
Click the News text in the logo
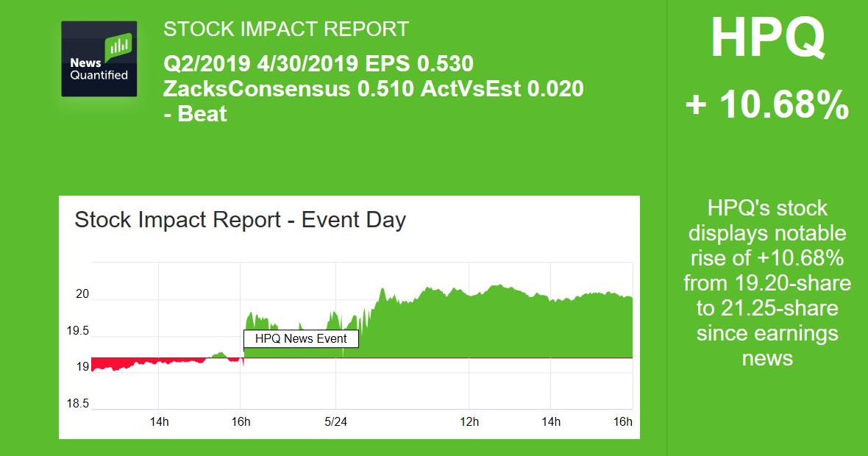click(x=85, y=63)
